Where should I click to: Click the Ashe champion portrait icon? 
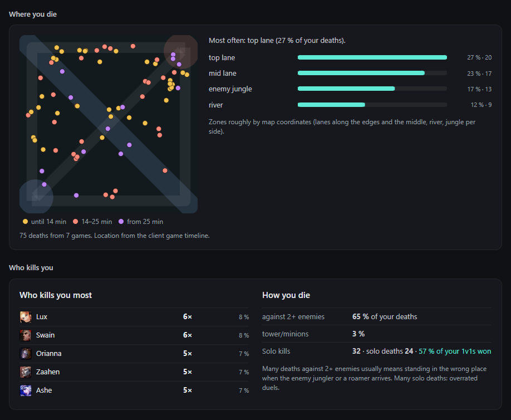point(26,390)
